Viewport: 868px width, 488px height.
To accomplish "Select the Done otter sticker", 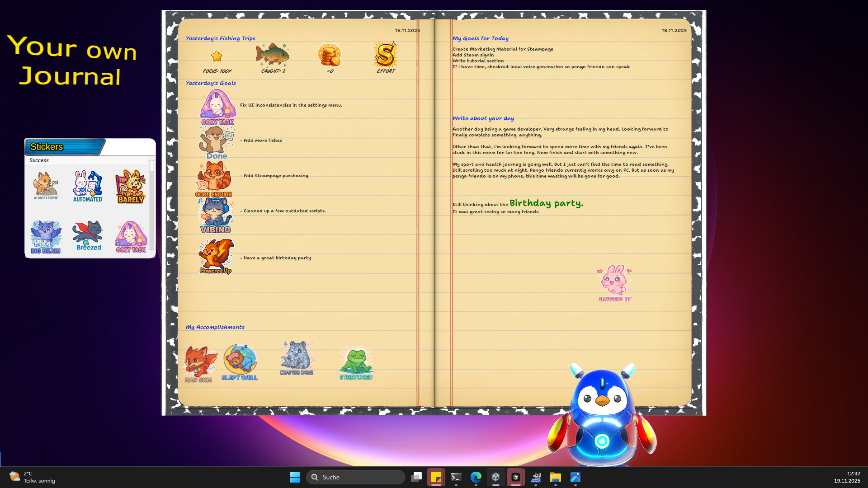I will (216, 140).
